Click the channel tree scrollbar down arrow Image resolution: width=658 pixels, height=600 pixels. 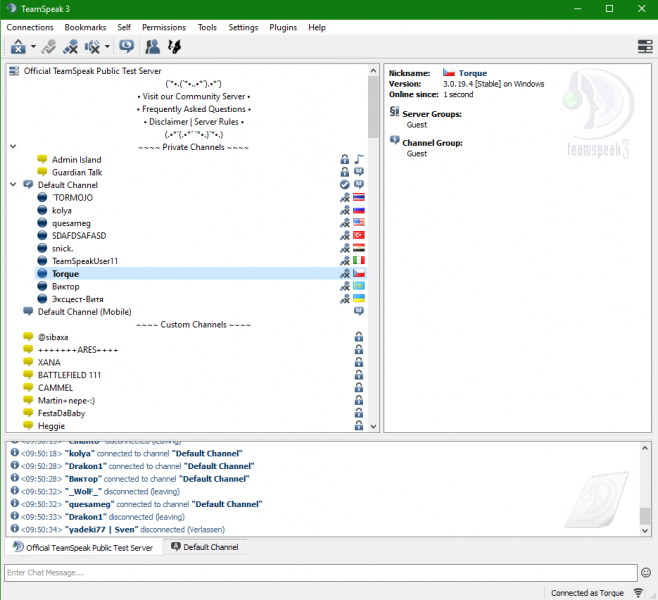373,427
